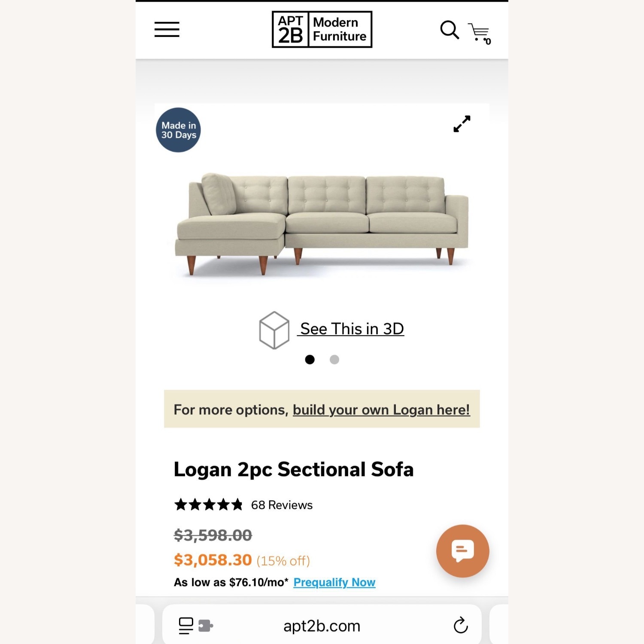Click the reader view icon
The width and height of the screenshot is (644, 644).
click(x=185, y=626)
